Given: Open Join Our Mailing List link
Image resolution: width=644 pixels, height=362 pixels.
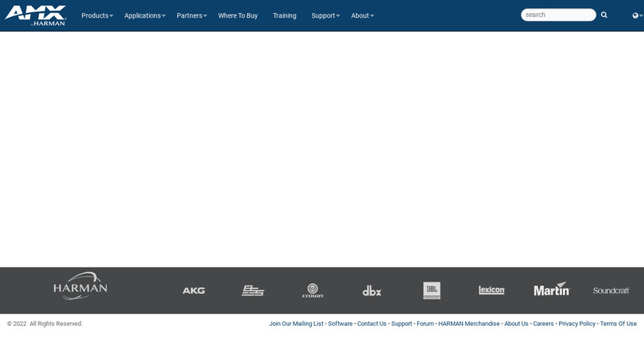Looking at the screenshot, I should [296, 324].
